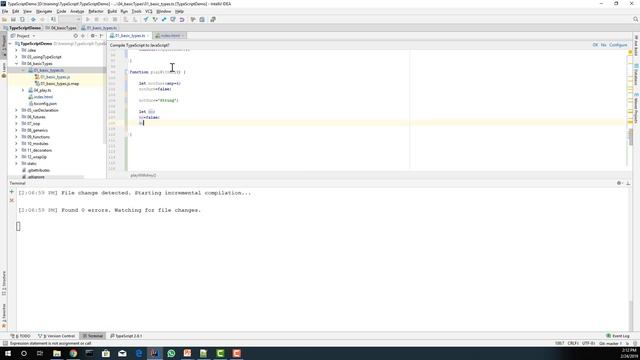Open WhatsApp from the taskbar

pyautogui.click(x=171, y=353)
